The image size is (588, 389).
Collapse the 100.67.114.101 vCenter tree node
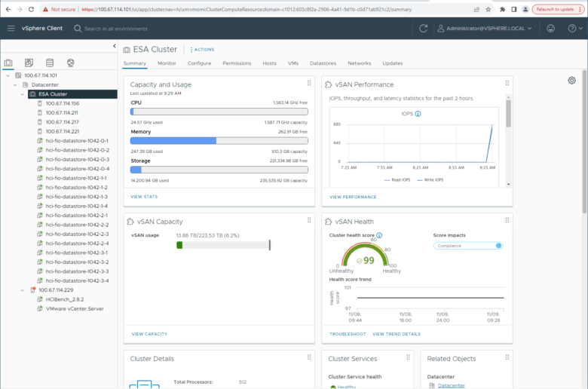8,75
